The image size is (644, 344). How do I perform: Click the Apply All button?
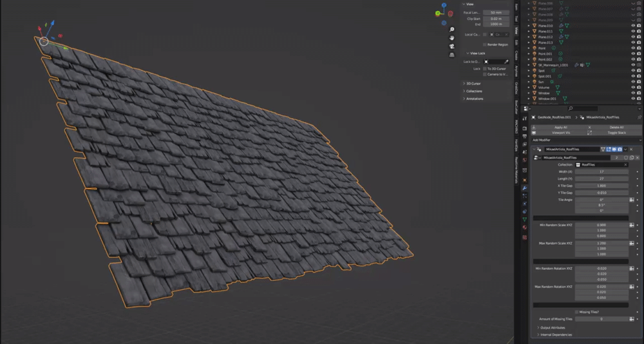[558, 128]
